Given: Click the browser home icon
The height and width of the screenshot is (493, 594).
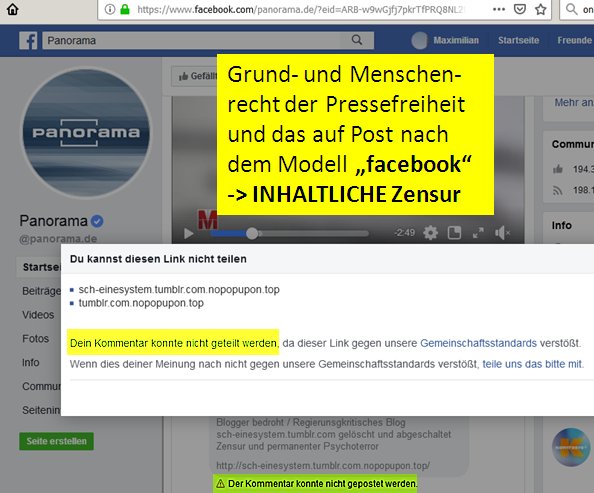Looking at the screenshot, I should pos(13,9).
